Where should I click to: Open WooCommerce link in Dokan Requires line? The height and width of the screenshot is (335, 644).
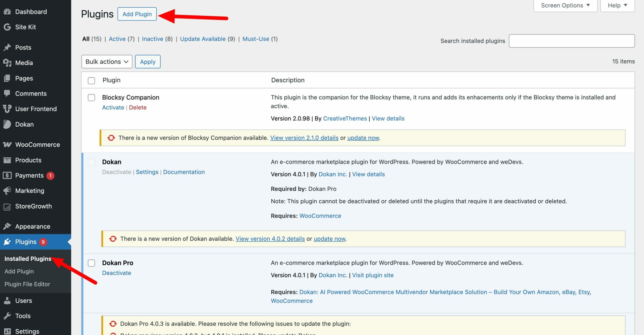(320, 216)
